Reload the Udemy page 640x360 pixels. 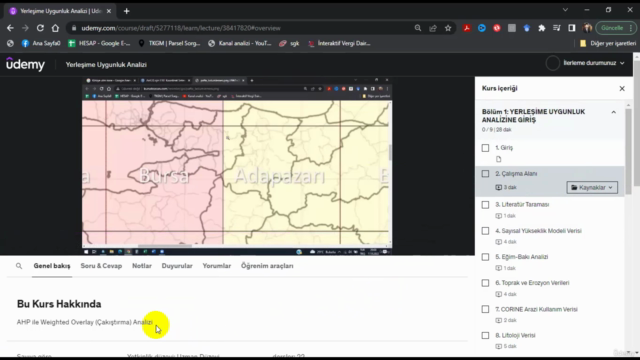click(40, 28)
